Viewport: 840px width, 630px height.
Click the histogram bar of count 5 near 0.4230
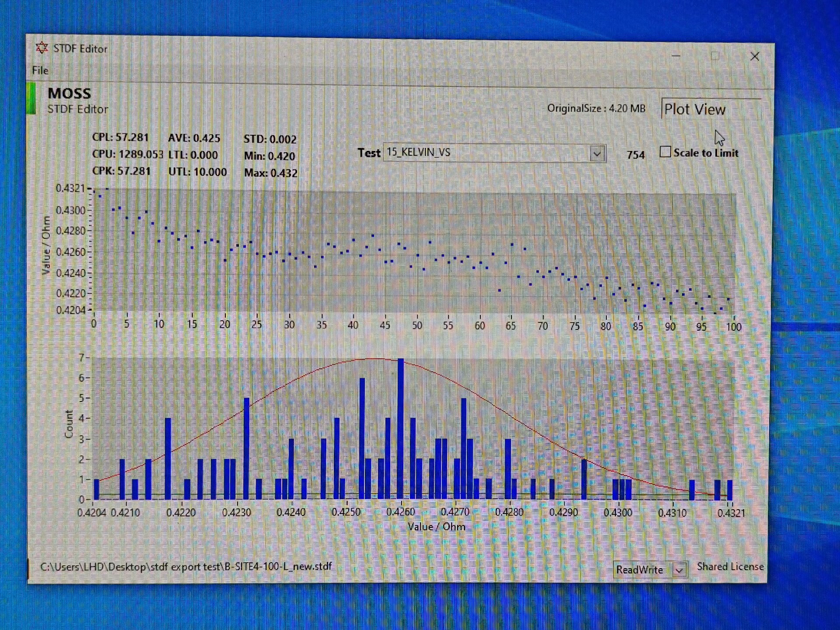click(246, 448)
